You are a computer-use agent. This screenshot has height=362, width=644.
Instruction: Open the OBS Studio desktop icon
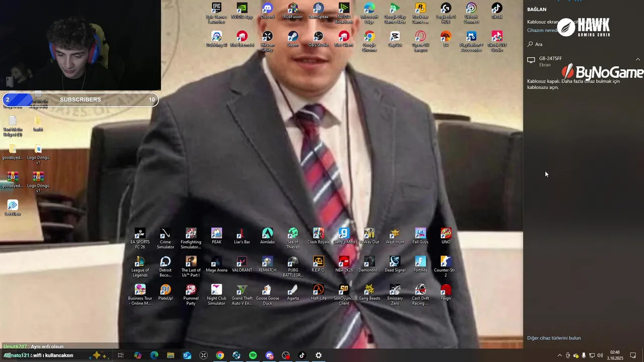tap(318, 39)
